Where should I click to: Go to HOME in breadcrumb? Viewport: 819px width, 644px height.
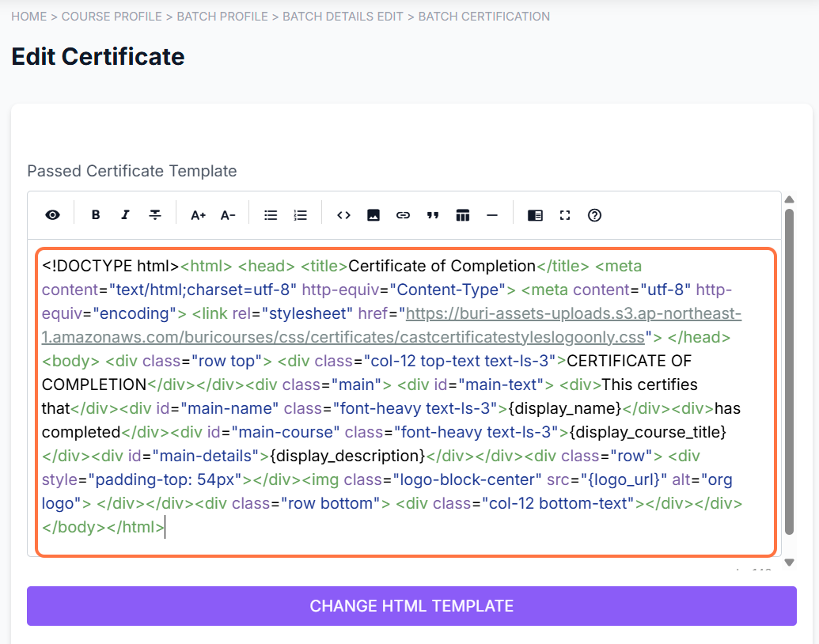point(29,17)
